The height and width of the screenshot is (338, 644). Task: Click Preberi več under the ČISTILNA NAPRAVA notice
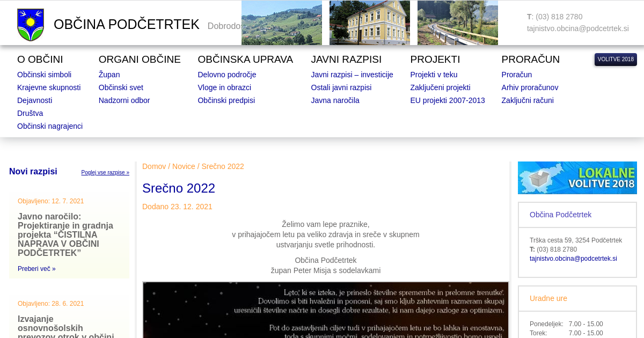tap(36, 269)
